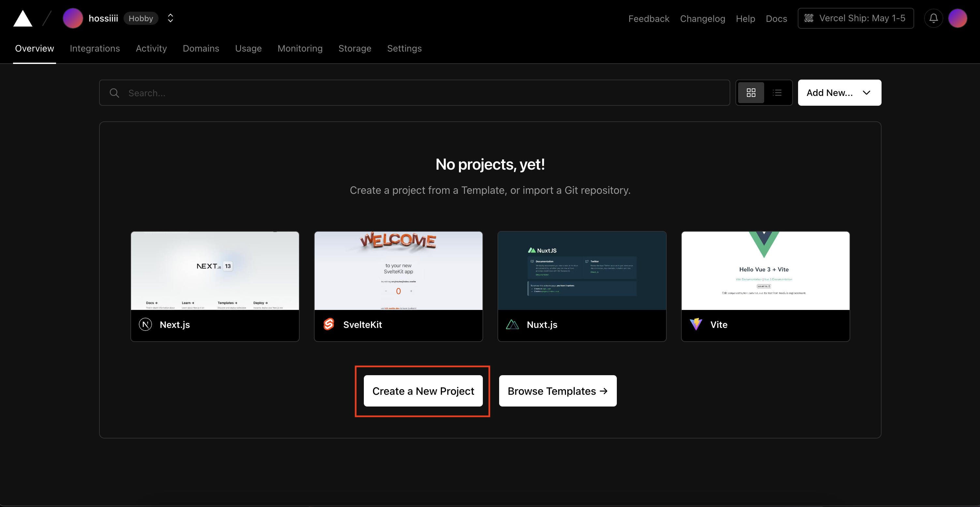The image size is (980, 507).
Task: Click the SvelteKit logo icon
Action: [329, 325]
